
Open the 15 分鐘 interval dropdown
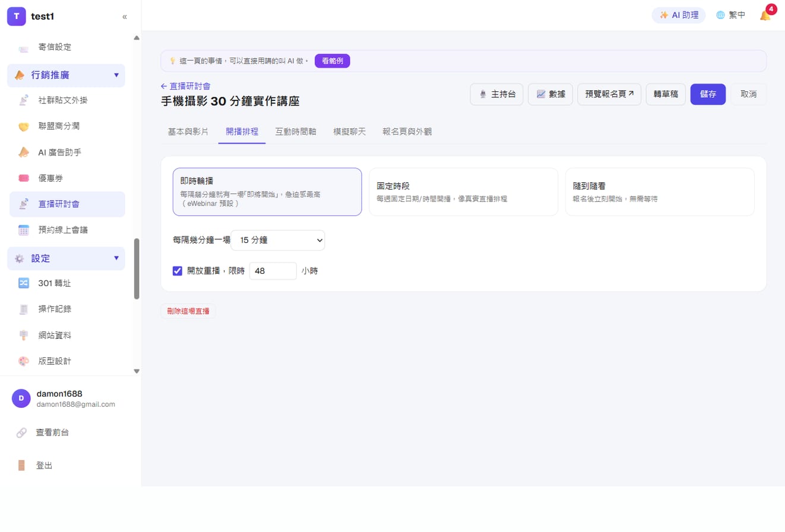tap(278, 240)
